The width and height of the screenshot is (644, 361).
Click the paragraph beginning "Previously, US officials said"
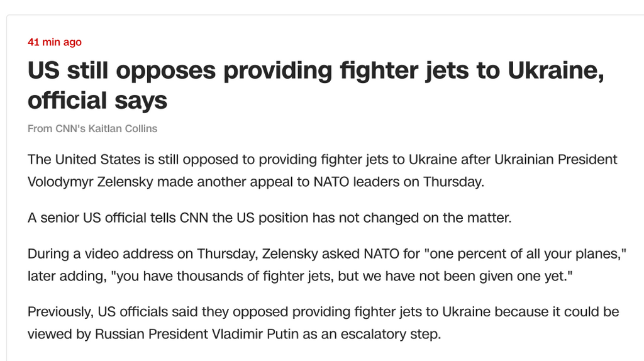pyautogui.click(x=323, y=323)
